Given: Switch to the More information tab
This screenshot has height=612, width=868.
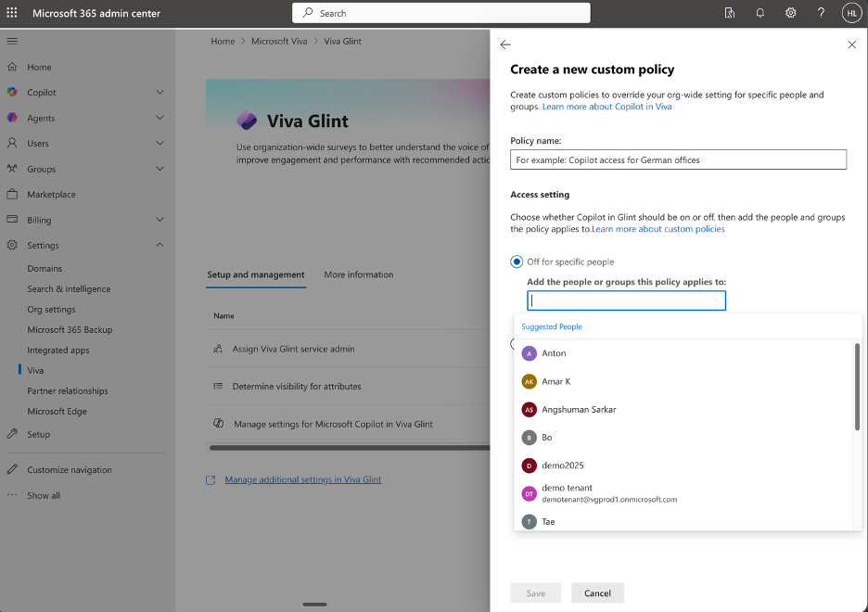Looking at the screenshot, I should (x=358, y=274).
